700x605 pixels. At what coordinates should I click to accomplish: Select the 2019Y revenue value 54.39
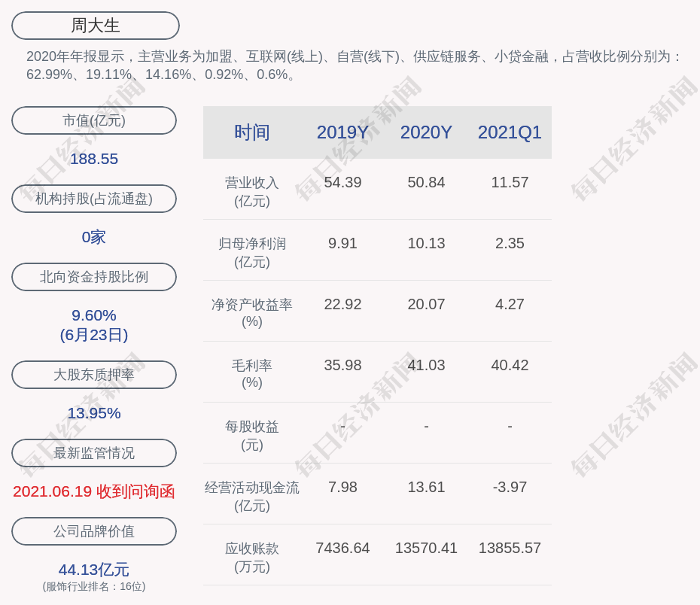(343, 183)
